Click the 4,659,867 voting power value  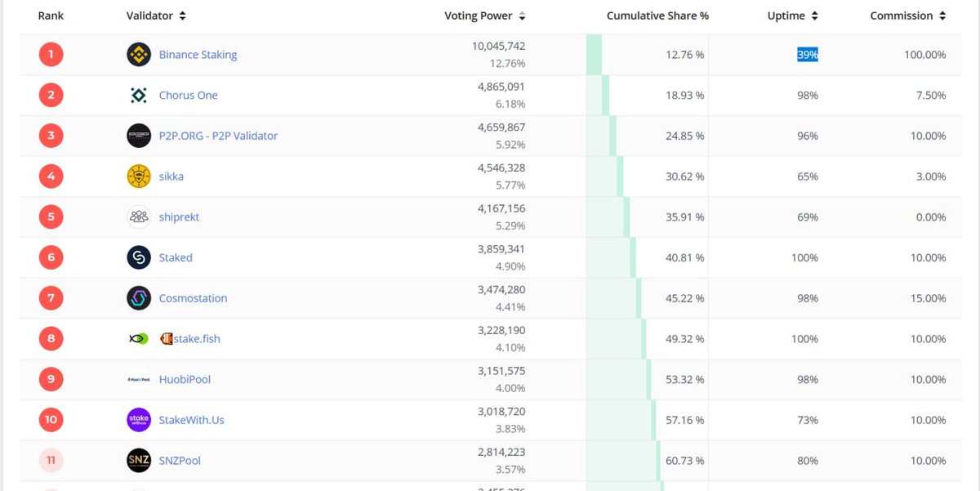[501, 127]
